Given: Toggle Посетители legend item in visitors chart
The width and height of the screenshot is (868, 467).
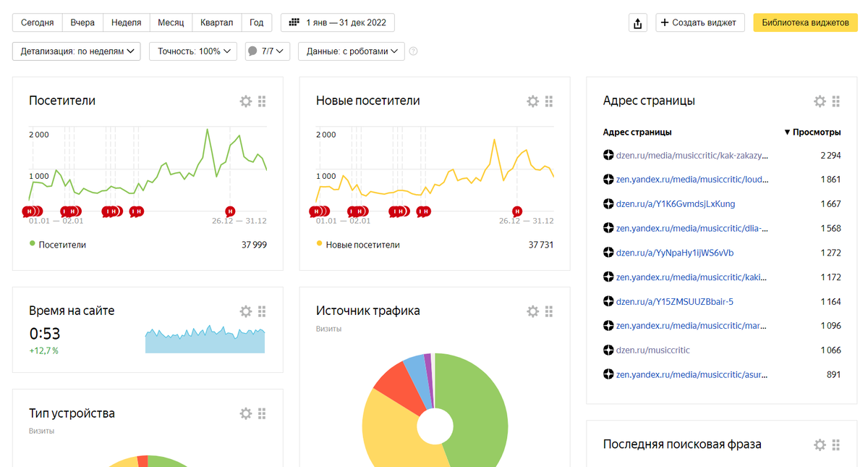Looking at the screenshot, I should tap(58, 245).
